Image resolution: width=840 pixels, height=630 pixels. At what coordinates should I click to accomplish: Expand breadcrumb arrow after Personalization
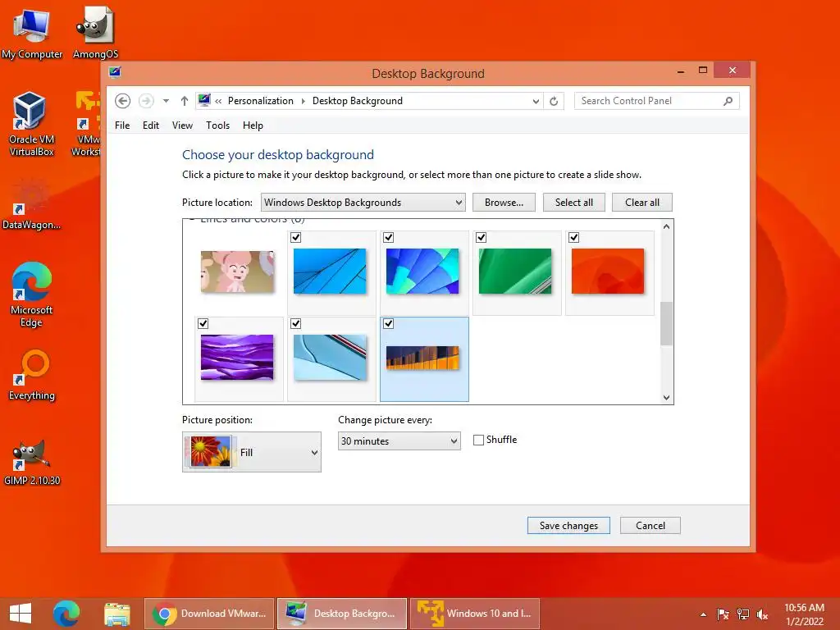[304, 101]
